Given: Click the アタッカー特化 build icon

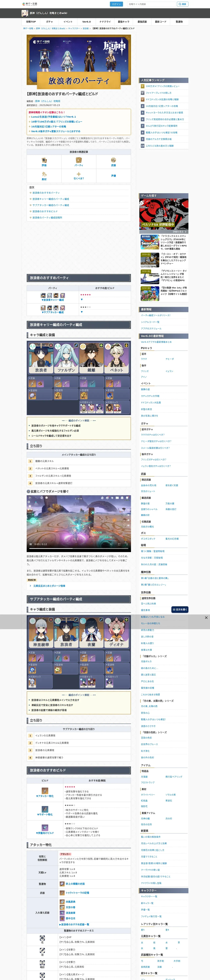Looking at the screenshot, I should (45, 791).
